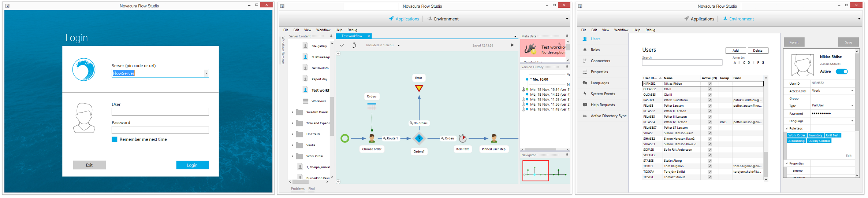Click the checkmark commit icon above canvas
Image resolution: width=868 pixels, height=198 pixels.
[x=342, y=45]
